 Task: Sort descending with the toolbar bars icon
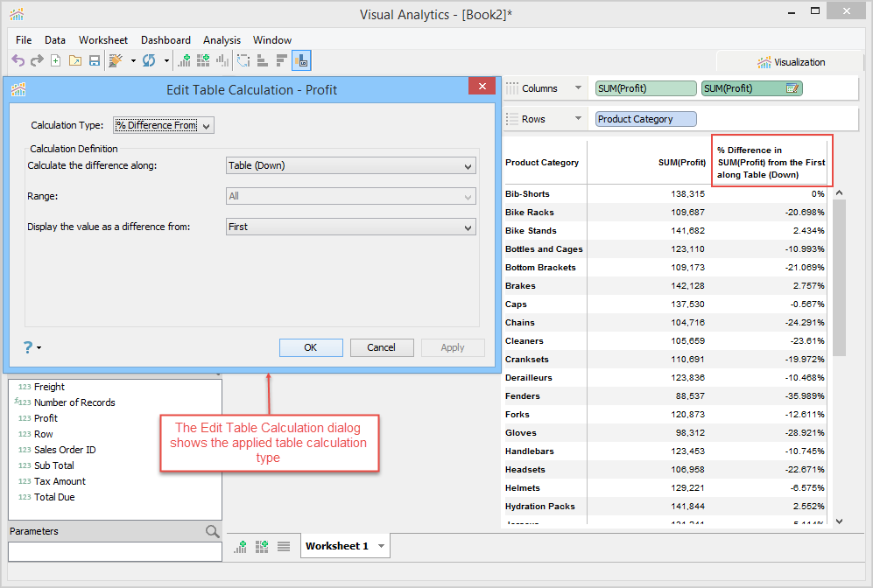click(x=282, y=60)
